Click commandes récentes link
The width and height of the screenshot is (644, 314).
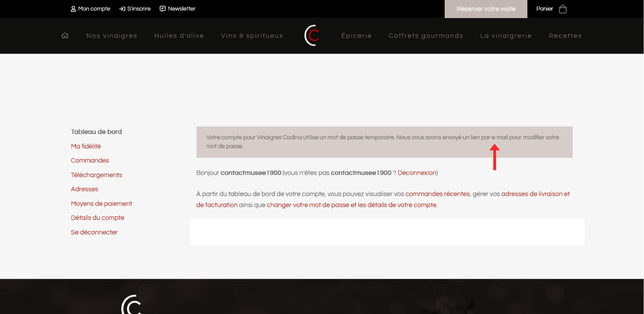(437, 194)
